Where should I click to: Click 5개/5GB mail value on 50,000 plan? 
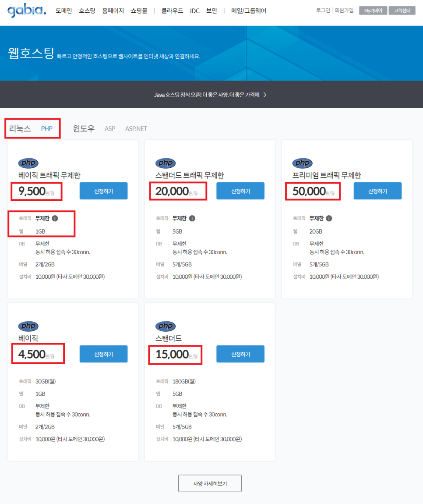pyautogui.click(x=319, y=265)
